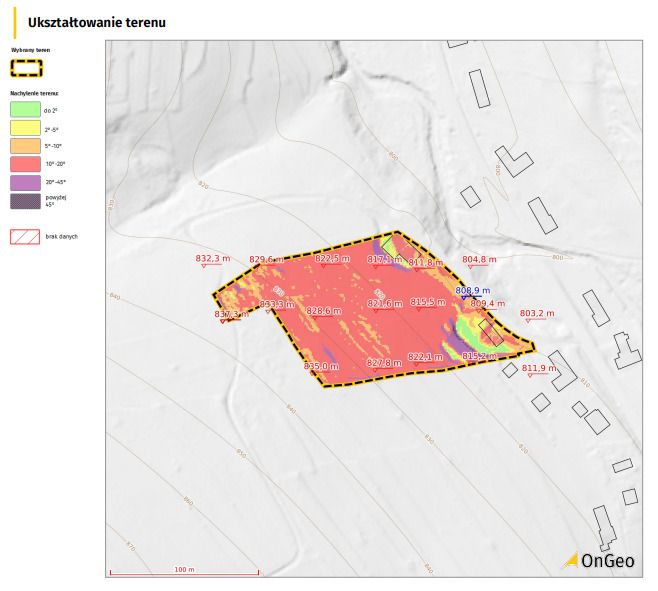Click the dashed 'Wybrany teren' legend symbol
658x591 pixels.
(x=25, y=67)
